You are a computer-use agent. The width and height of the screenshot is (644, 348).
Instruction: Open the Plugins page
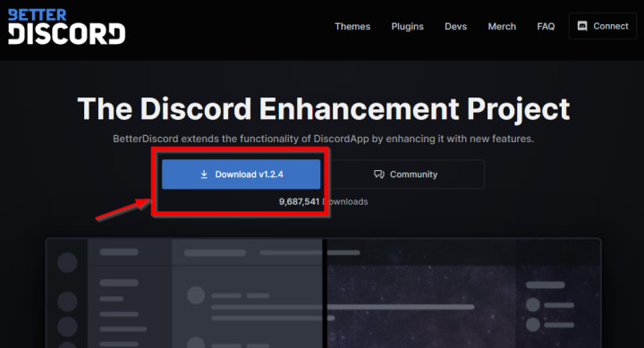(408, 26)
